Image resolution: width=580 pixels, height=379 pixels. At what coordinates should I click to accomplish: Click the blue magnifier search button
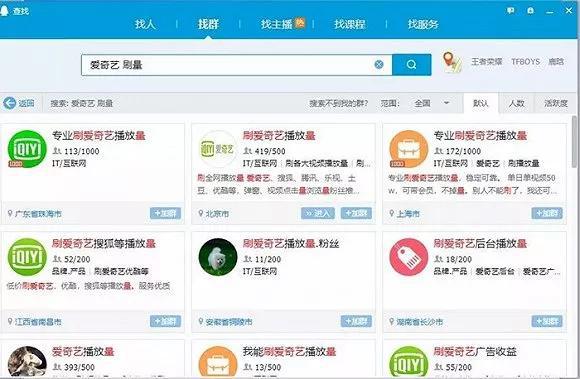click(411, 65)
